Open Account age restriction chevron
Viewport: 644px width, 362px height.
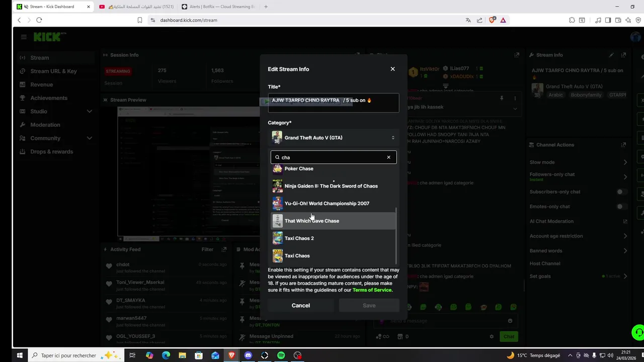[625, 236]
